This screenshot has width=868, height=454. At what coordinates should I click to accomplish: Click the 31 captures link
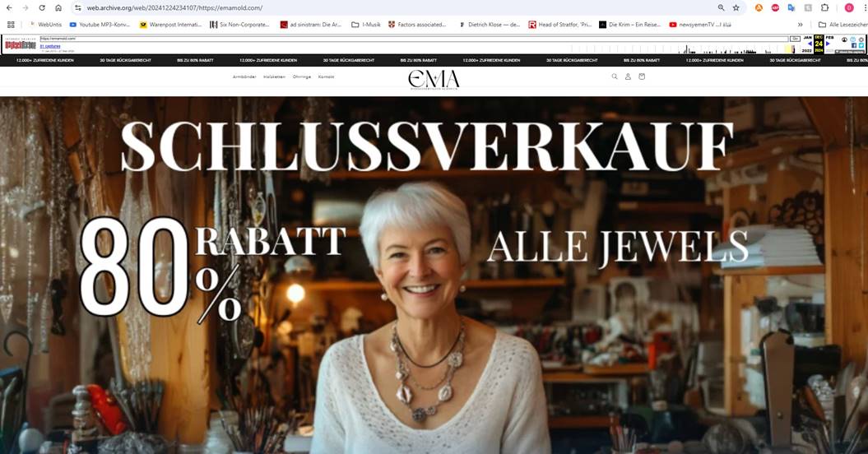pos(50,46)
